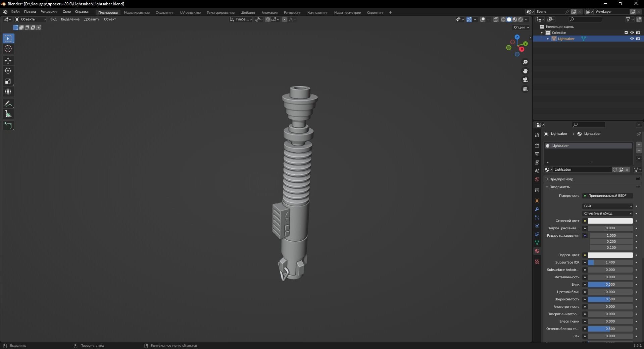
Task: Add a material slot with plus button
Action: click(639, 144)
